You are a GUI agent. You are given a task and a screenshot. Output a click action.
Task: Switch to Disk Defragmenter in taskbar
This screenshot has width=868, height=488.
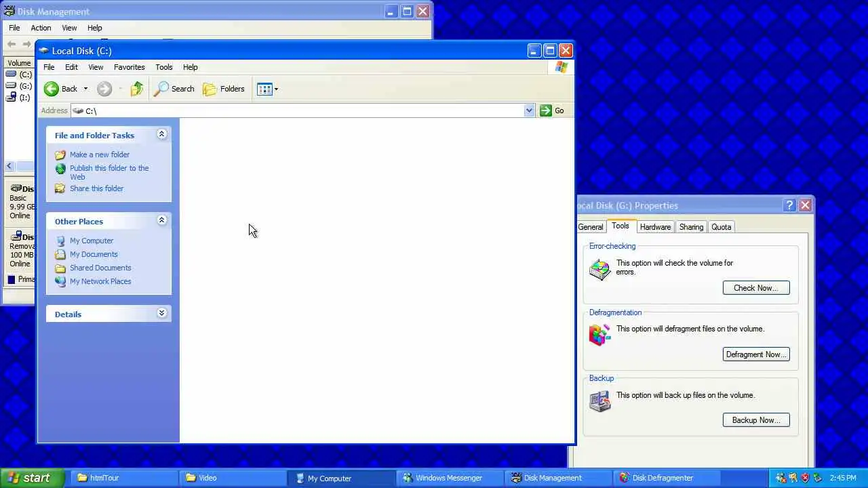coord(666,478)
